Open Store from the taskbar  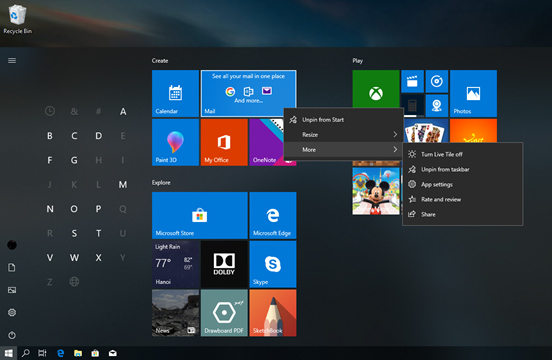[x=95, y=353]
